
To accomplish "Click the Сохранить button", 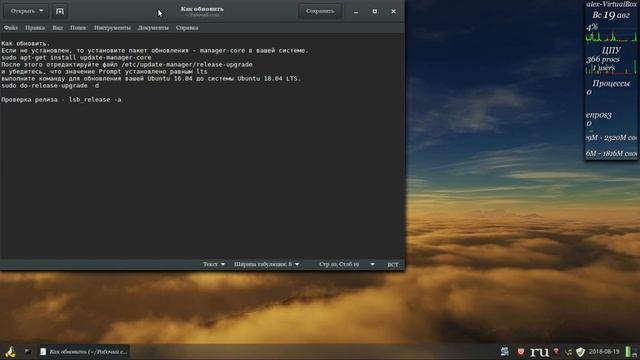I will click(320, 11).
